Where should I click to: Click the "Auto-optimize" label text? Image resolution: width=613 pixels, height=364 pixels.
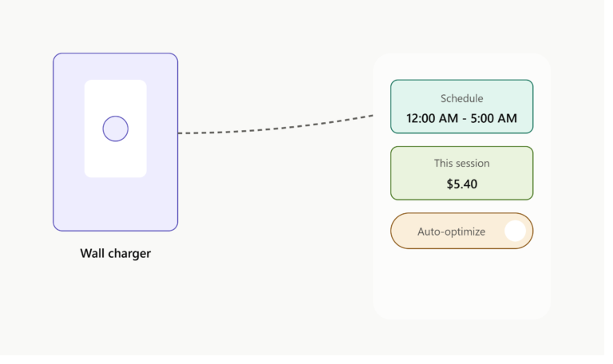pyautogui.click(x=451, y=231)
